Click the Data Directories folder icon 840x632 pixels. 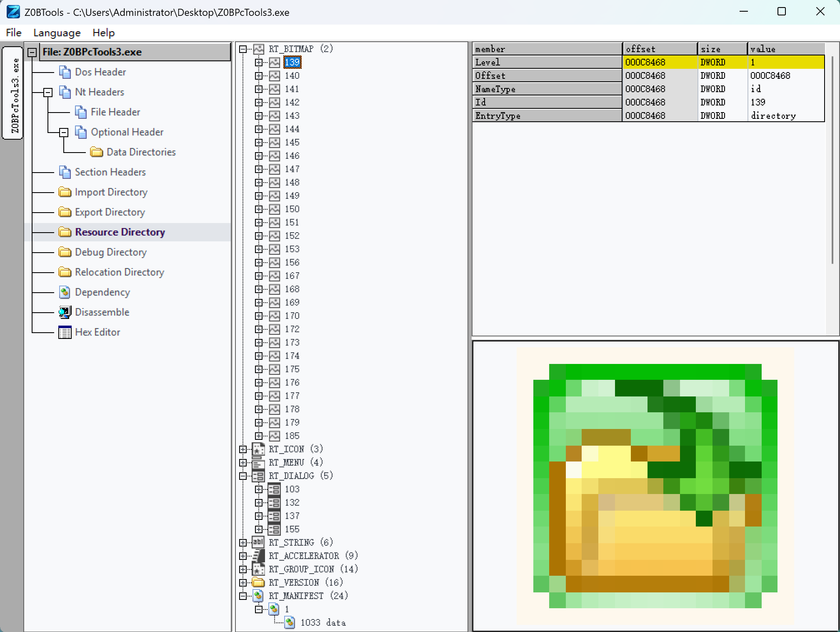97,152
